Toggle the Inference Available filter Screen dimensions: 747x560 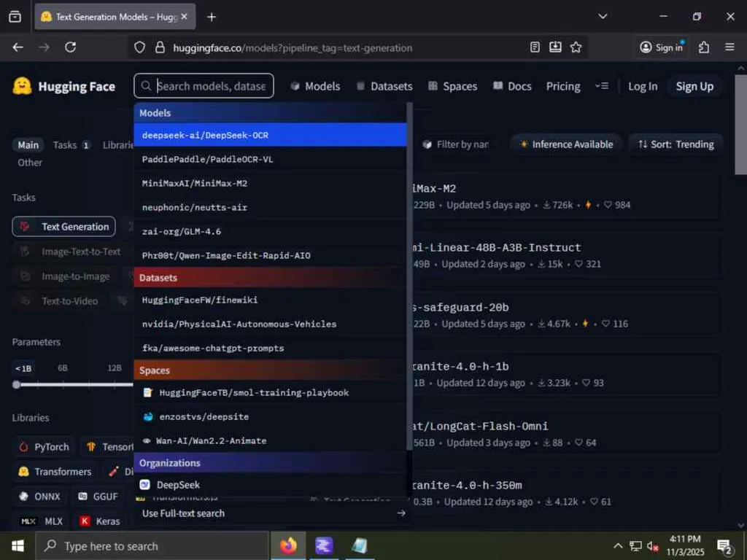(x=566, y=144)
